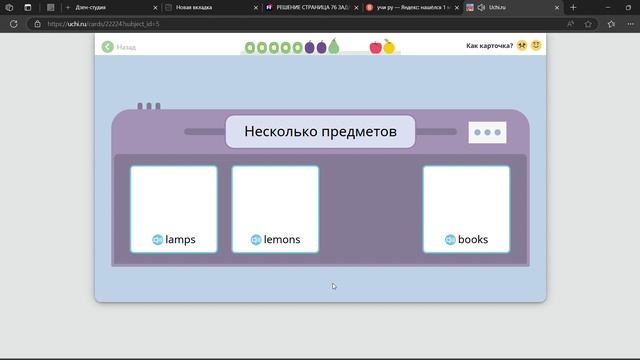Image resolution: width=640 pixels, height=360 pixels.
Task: Mute the Uchi.ru tab audio icon
Action: point(482,7)
